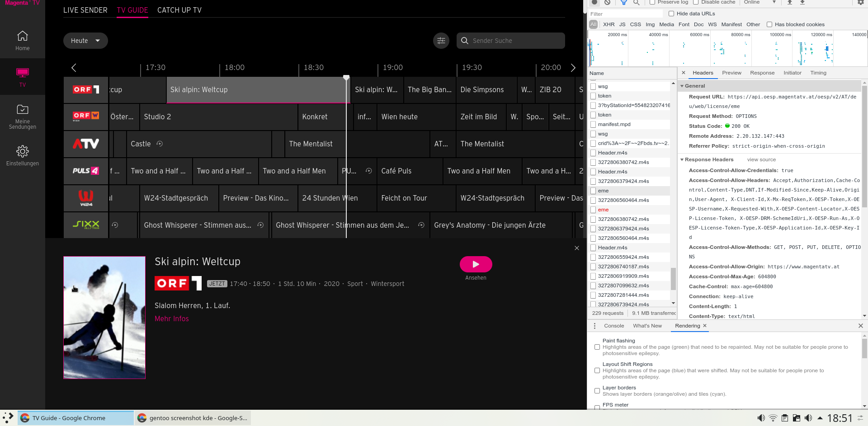This screenshot has width=868, height=426.
Task: Open the Response tab in request details
Action: pos(762,73)
